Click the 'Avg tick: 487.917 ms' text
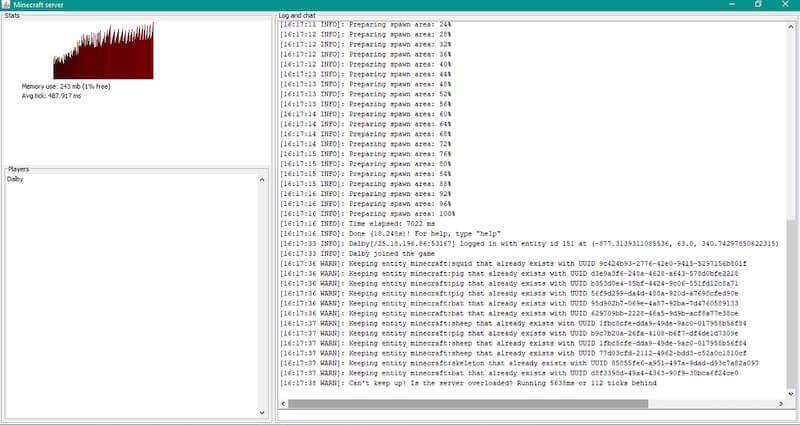The width and height of the screenshot is (800, 425). point(52,96)
